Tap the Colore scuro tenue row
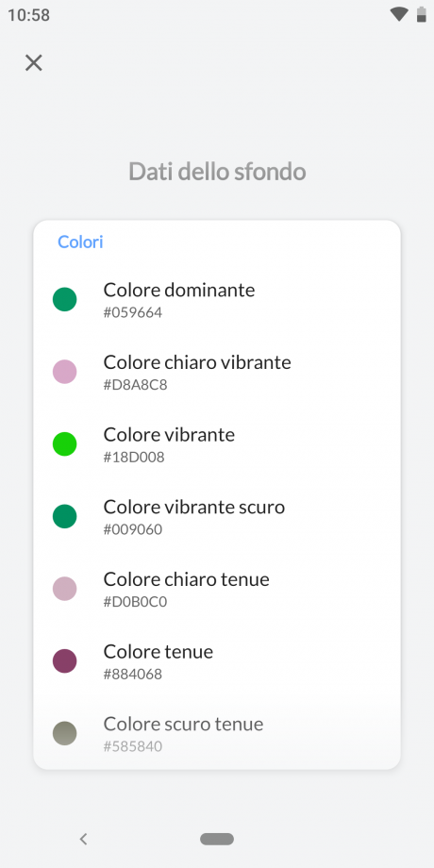The width and height of the screenshot is (434, 868). coord(217,733)
